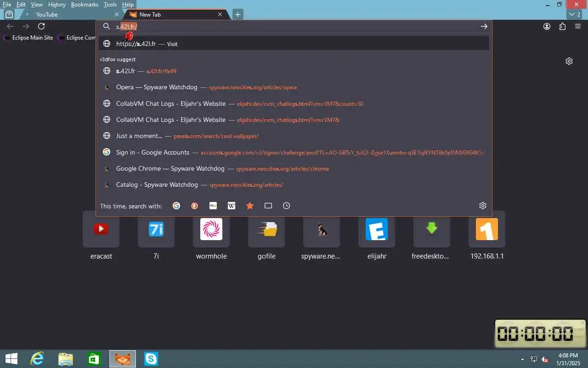Viewport: 588px width, 368px height.
Task: Select Opera — Spyware Watchdog suggestion
Action: [294, 87]
